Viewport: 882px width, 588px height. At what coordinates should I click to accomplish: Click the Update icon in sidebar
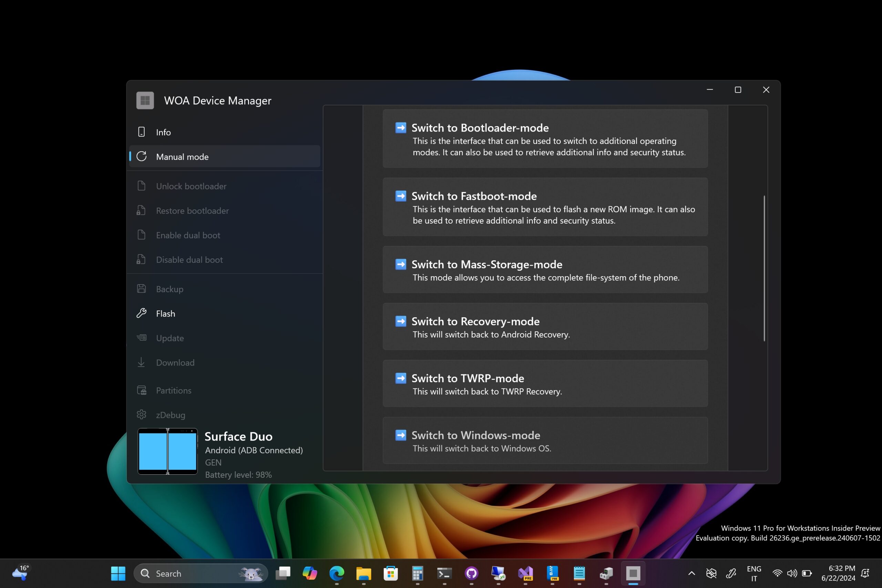click(141, 338)
